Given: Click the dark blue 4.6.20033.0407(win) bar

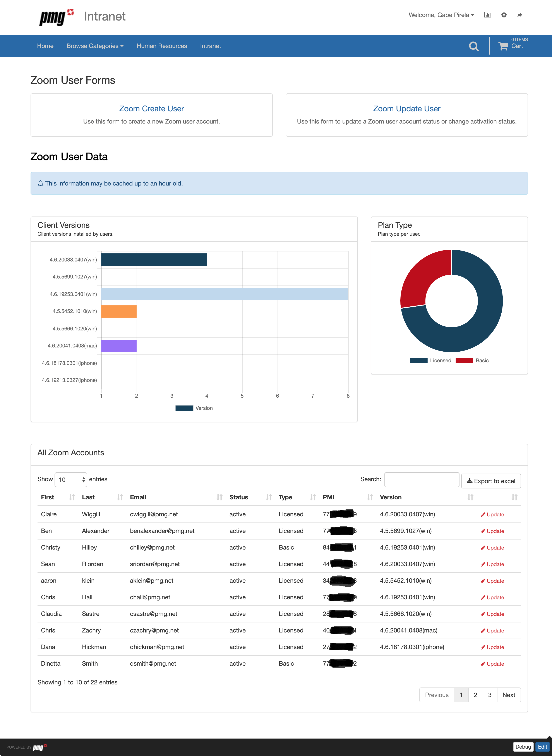Looking at the screenshot, I should click(x=154, y=259).
